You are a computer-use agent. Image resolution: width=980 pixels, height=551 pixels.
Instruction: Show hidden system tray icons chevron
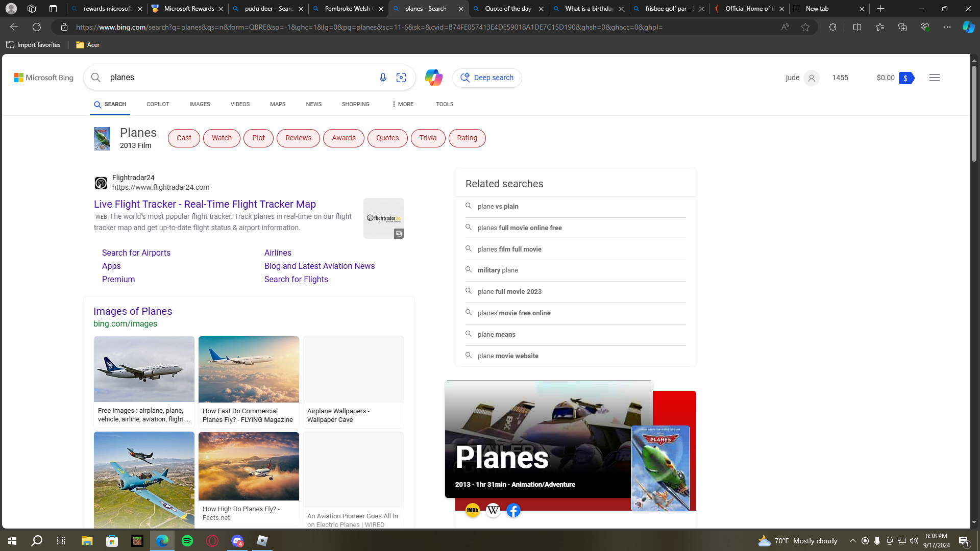click(852, 541)
